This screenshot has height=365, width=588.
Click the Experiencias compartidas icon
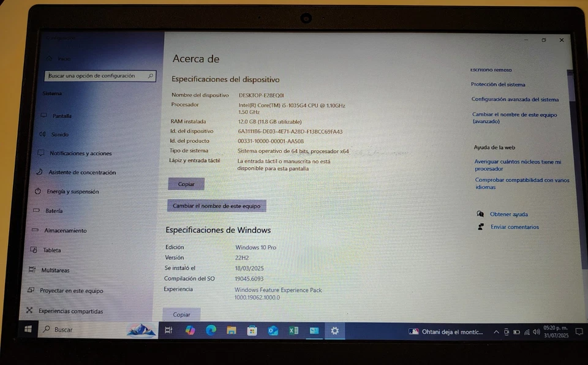(x=29, y=310)
